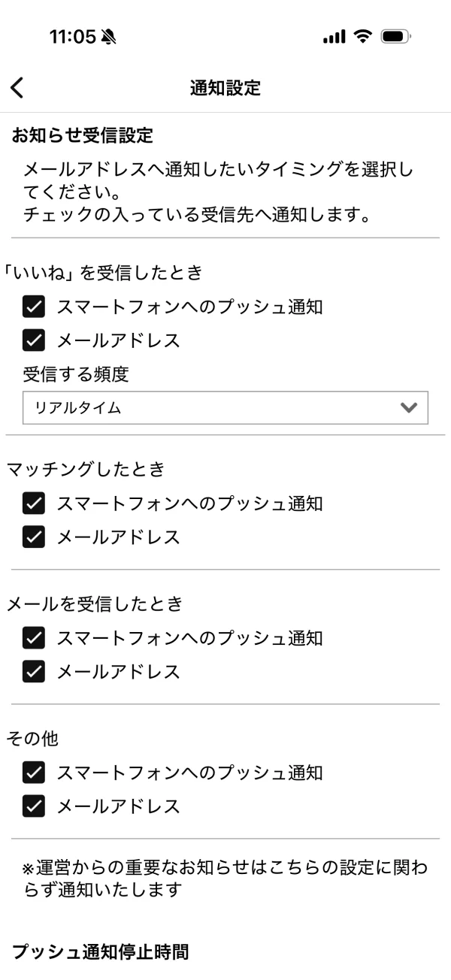Uncheck メールアドレス under 「いいね」を受信したとき
Screen dimensions: 451x980
pos(34,340)
